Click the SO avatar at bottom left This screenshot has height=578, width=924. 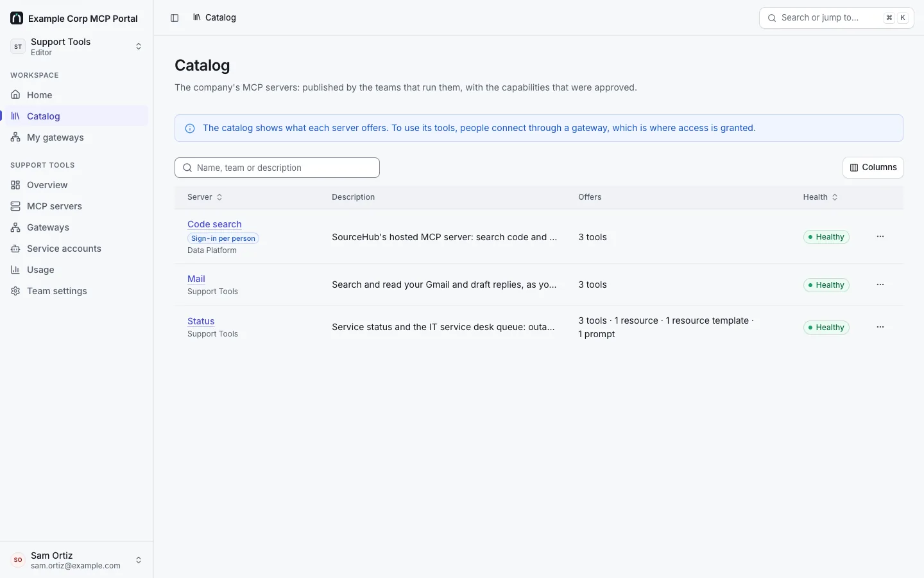tap(18, 560)
